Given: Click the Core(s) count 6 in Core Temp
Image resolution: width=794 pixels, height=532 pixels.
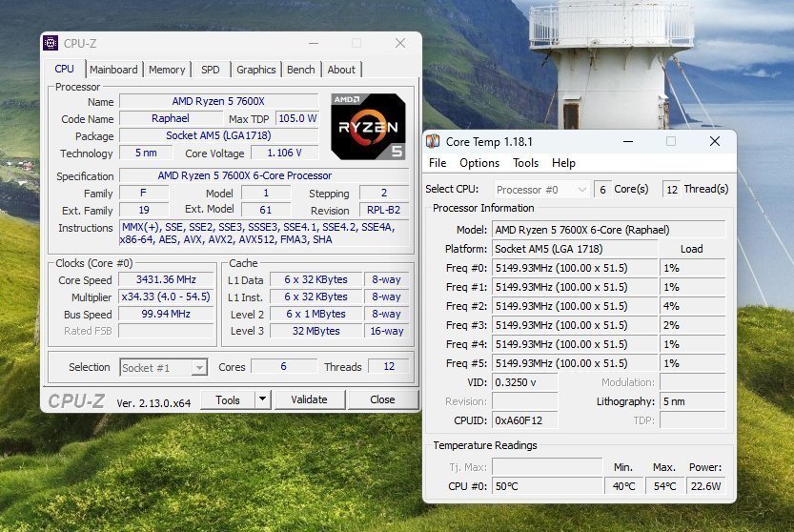Looking at the screenshot, I should 602,190.
